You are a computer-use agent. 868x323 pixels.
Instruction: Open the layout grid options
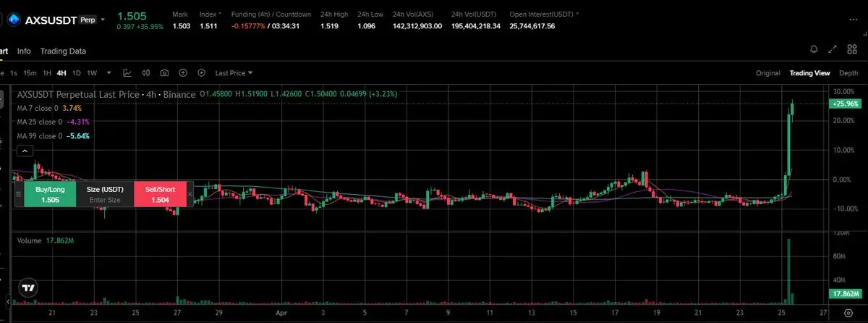click(851, 50)
